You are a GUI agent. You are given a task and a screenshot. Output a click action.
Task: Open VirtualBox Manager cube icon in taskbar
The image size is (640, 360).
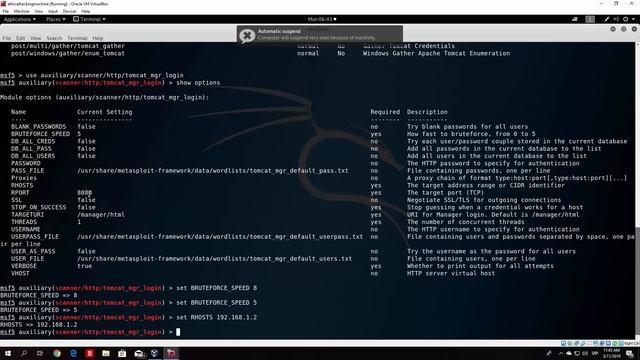[155, 353]
